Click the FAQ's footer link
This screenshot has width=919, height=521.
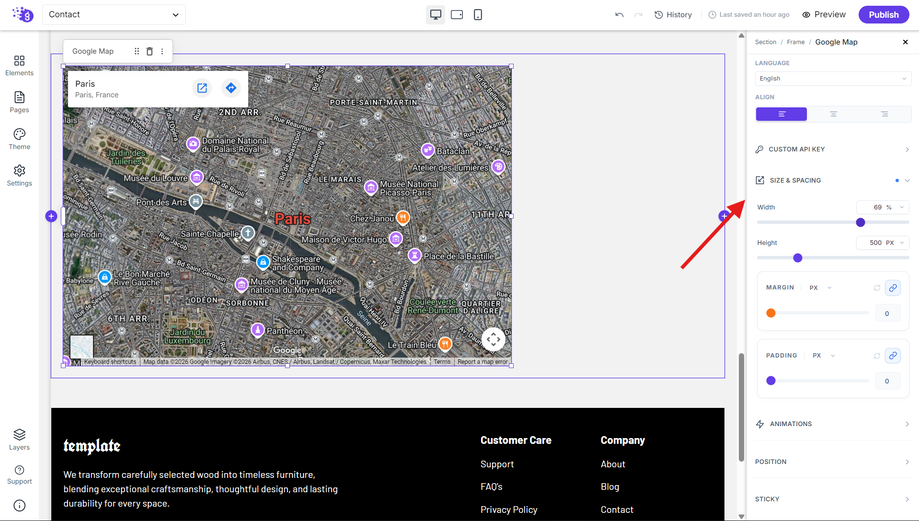point(491,487)
